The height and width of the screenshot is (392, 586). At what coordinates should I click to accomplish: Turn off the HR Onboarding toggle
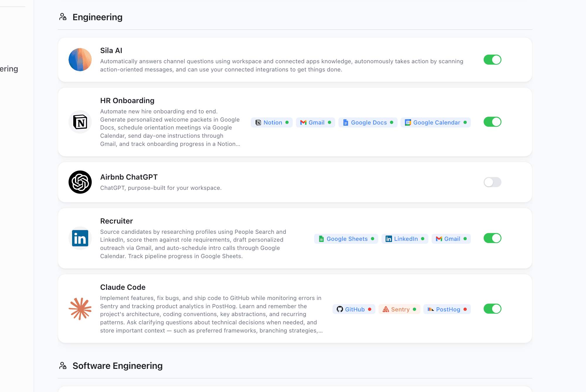pos(492,122)
